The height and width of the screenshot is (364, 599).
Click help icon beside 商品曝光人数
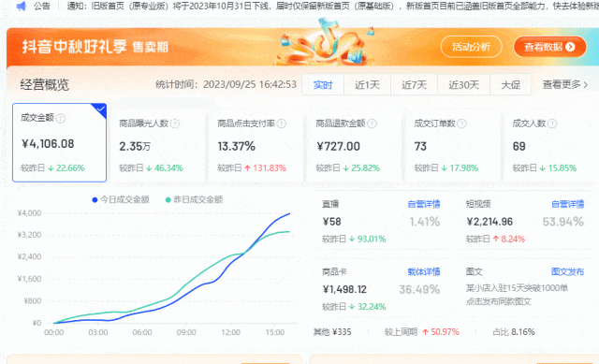point(175,124)
